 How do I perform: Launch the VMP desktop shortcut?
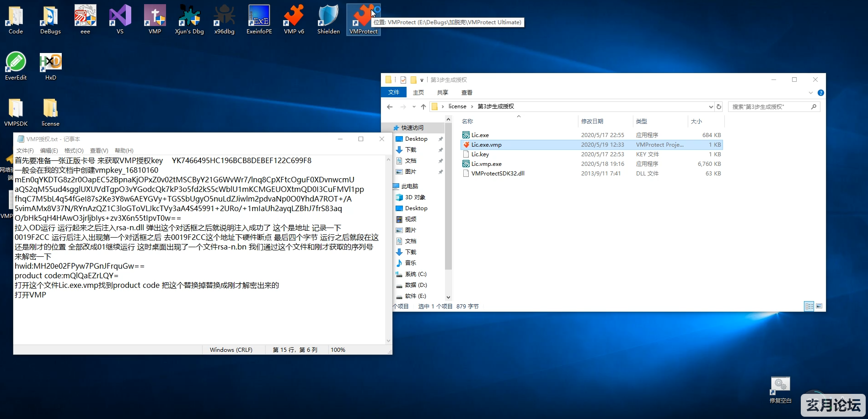coord(155,20)
